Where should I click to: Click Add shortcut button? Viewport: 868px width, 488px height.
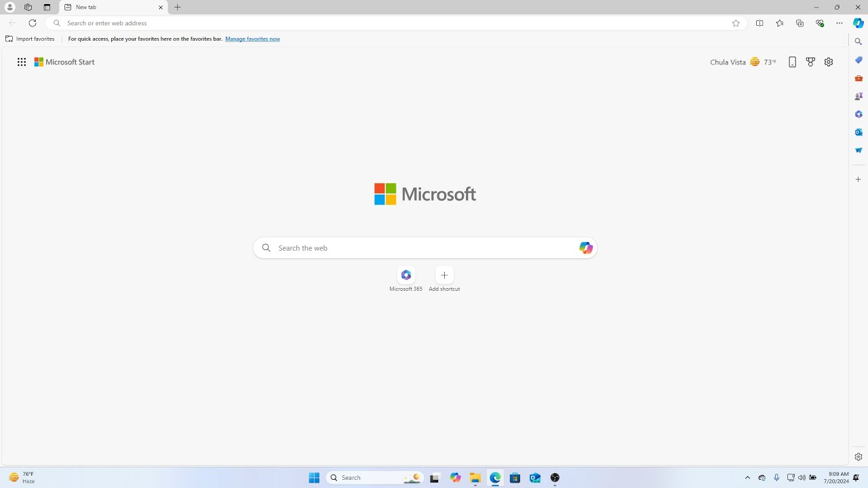[444, 279]
